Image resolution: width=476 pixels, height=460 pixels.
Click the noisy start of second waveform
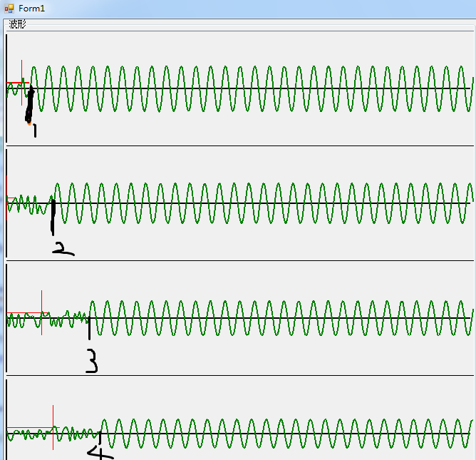pos(29,204)
